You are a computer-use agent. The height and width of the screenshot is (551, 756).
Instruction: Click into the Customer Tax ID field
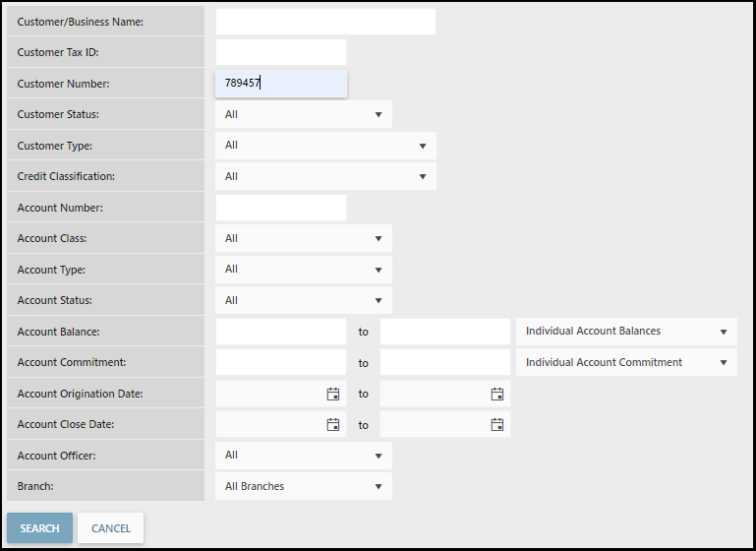click(280, 52)
